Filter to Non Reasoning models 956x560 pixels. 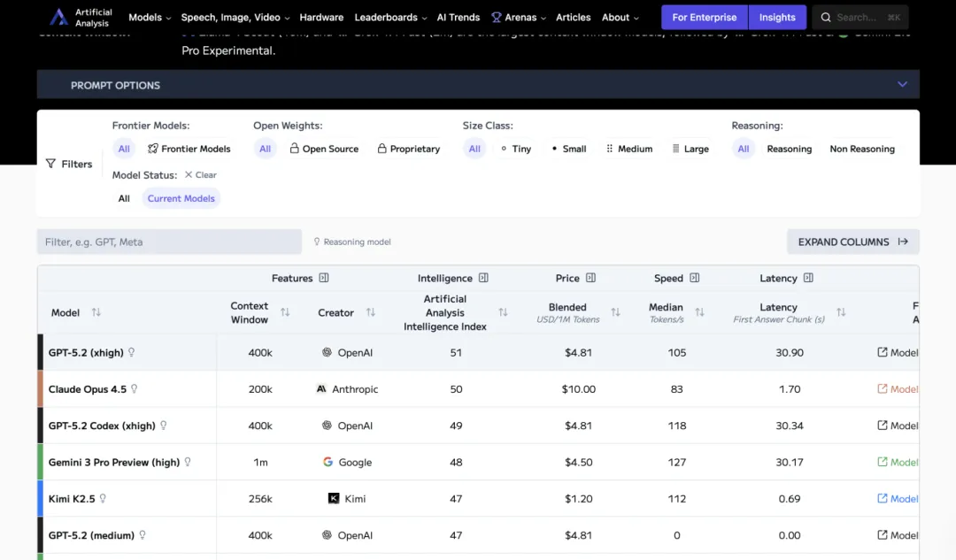pyautogui.click(x=862, y=149)
